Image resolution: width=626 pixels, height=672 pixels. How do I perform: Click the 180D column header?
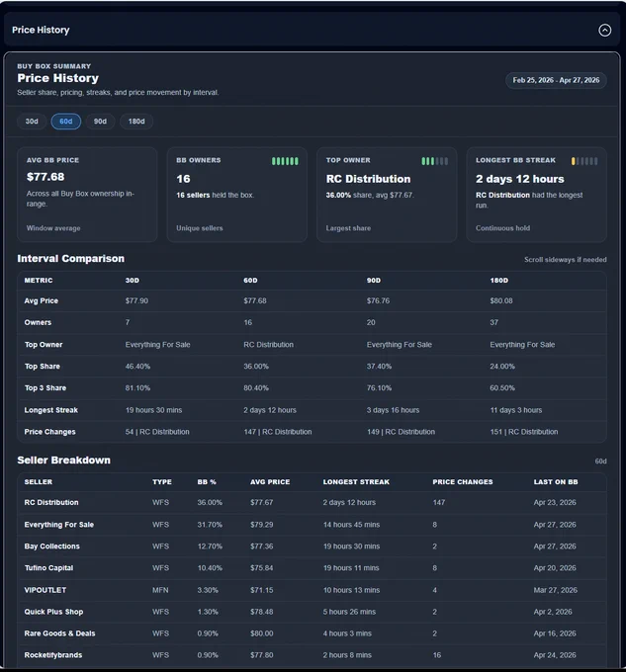pos(499,281)
